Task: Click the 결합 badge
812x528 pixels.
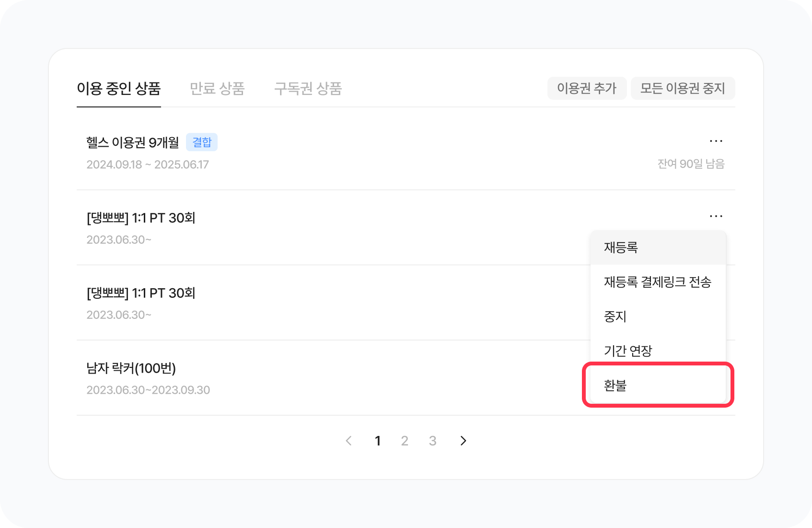Action: click(202, 142)
